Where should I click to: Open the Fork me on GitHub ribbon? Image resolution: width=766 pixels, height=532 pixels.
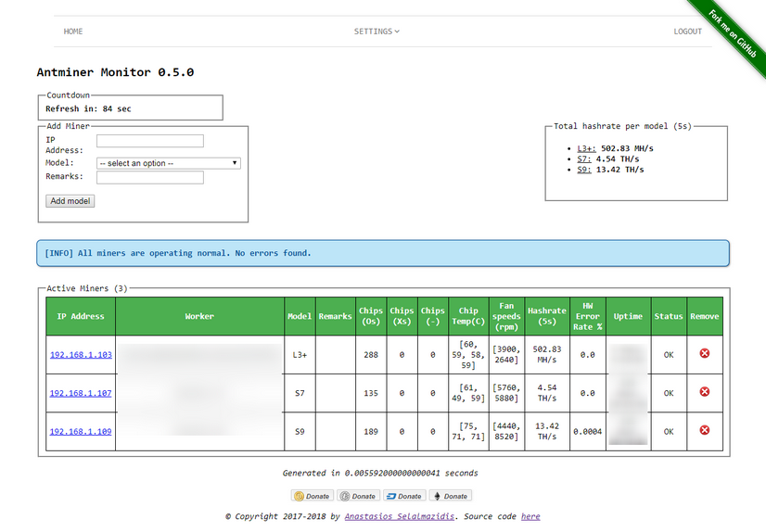(x=733, y=33)
